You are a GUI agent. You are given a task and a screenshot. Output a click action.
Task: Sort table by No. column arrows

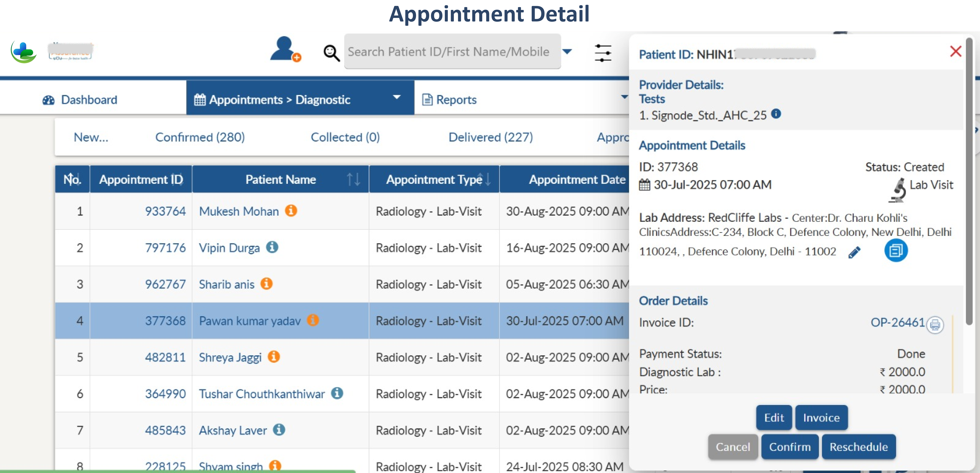pyautogui.click(x=72, y=179)
